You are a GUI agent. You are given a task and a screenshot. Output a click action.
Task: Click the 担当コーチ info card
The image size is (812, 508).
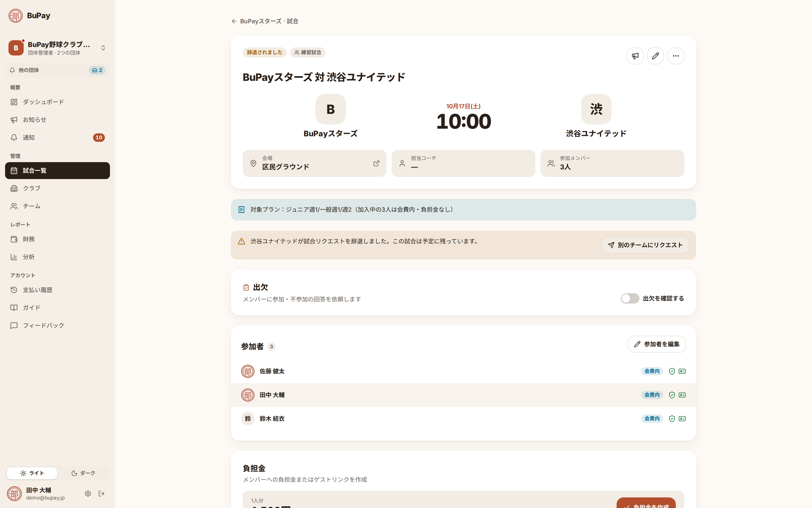tap(463, 163)
